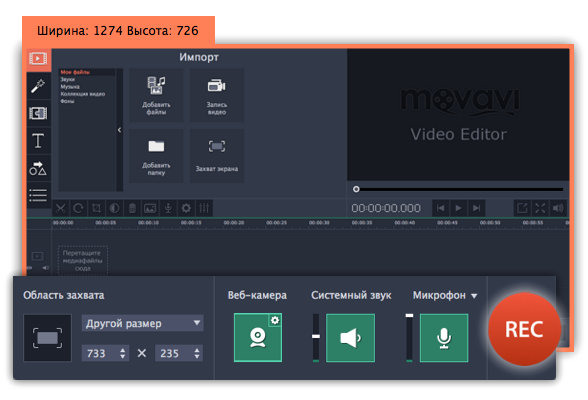Image resolution: width=588 pixels, height=400 pixels.
Task: Collapse the category list panel arrow
Action: [x=120, y=130]
